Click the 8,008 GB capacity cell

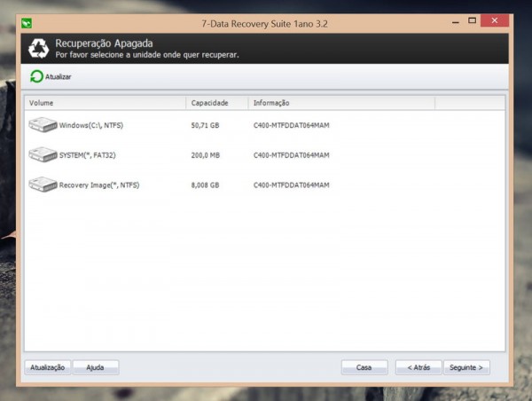tap(205, 185)
